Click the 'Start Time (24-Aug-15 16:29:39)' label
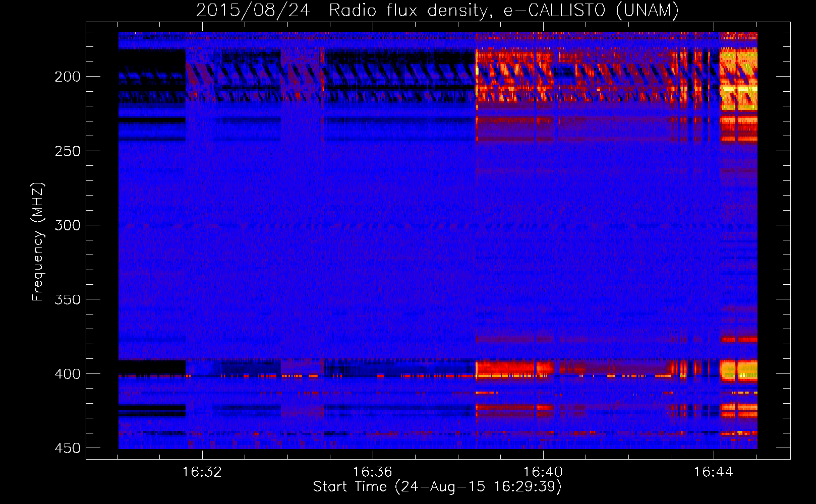816x504 pixels. pyautogui.click(x=437, y=487)
